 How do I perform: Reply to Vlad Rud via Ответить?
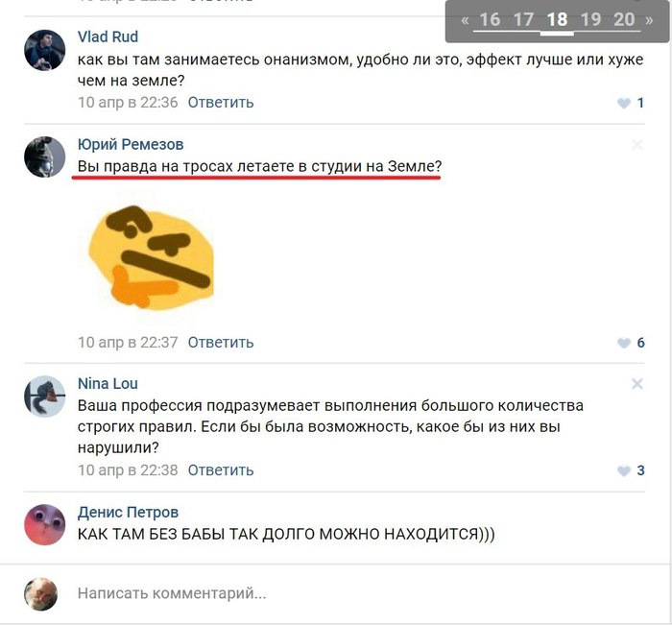(x=221, y=103)
